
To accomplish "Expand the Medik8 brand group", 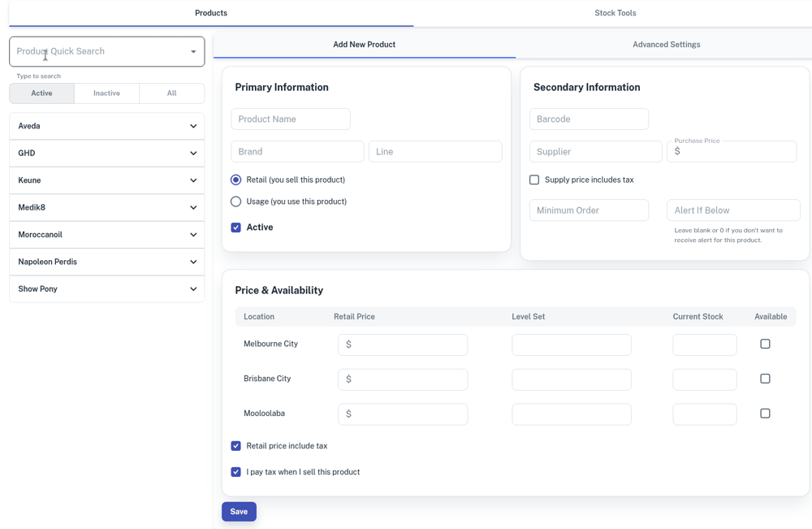I will click(x=193, y=208).
